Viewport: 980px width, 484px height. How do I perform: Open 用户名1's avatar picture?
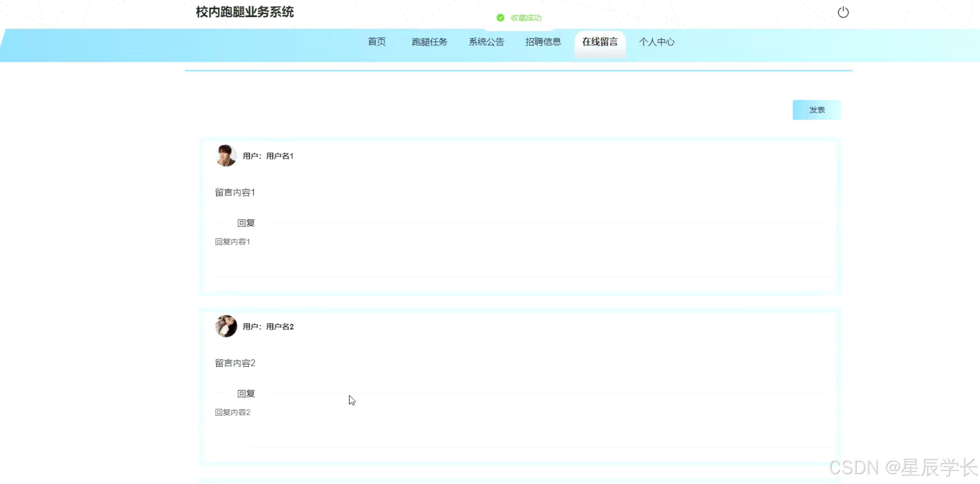[x=225, y=155]
